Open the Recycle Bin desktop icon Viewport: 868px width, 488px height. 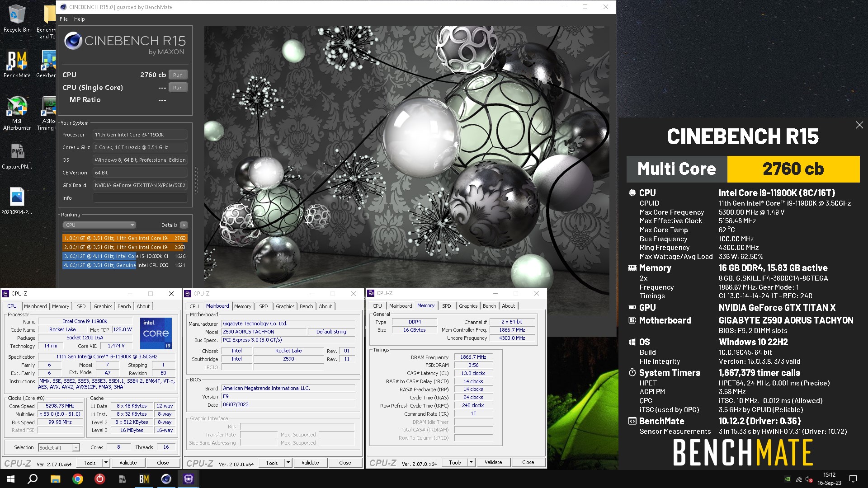coord(17,19)
